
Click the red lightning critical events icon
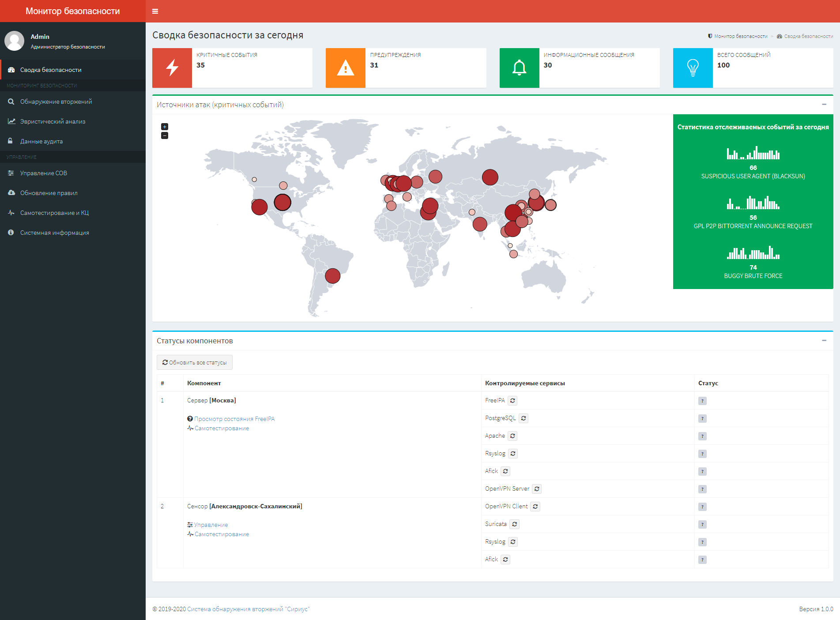click(x=172, y=68)
